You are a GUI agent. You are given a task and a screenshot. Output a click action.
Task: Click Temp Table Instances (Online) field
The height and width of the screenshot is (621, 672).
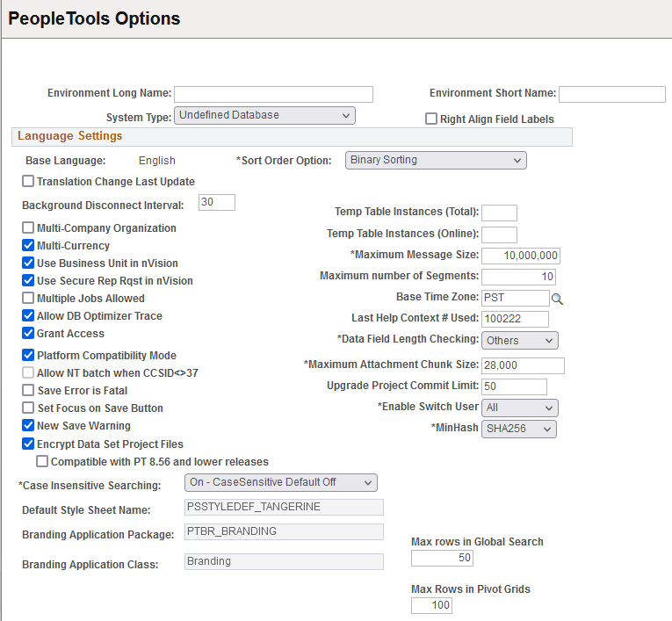499,235
